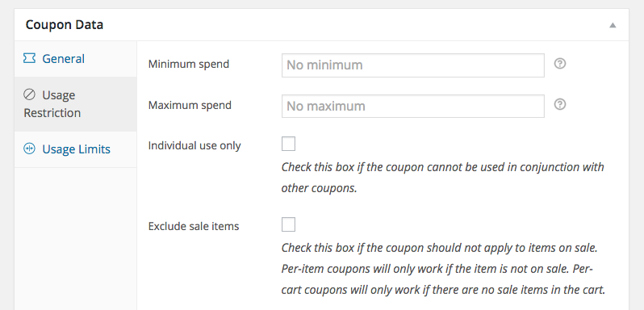Enable the Individual use only checkbox

coord(288,145)
